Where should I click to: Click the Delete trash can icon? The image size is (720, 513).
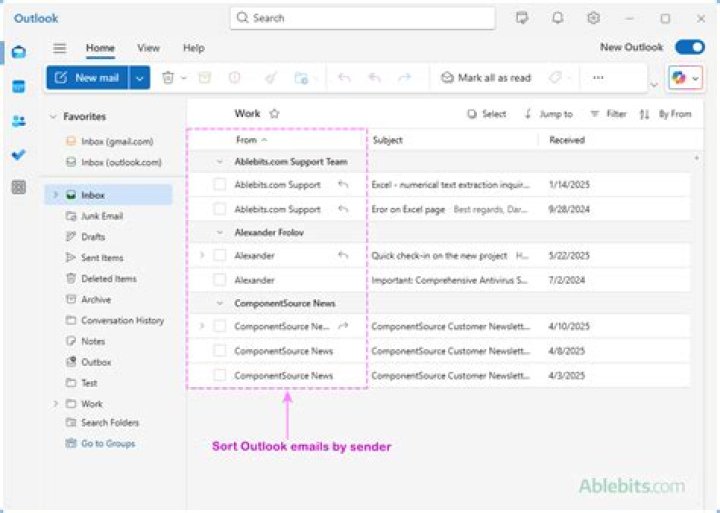coord(168,78)
